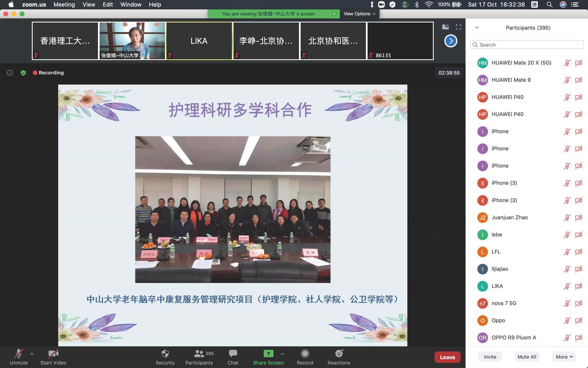Expand View Options dropdown

(359, 14)
